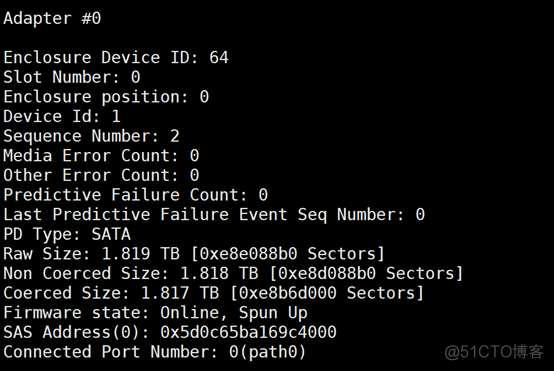Click the Enclosure position line
This screenshot has width=554, height=371.
pos(106,97)
